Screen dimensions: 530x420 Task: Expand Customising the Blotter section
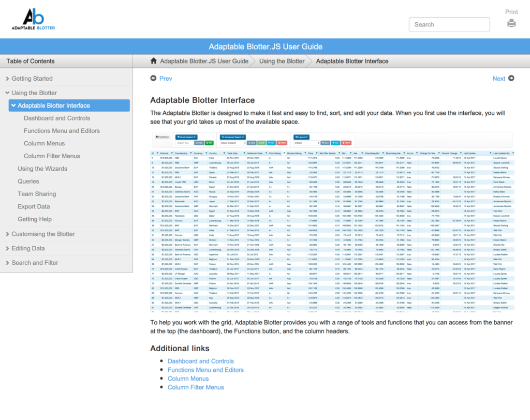pos(7,234)
